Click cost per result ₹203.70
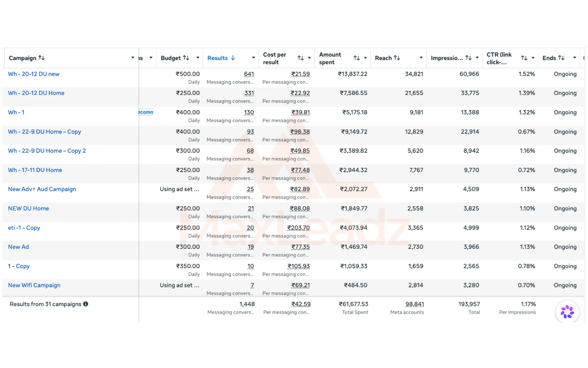Screen dimensions: 588x368 pyautogui.click(x=298, y=228)
